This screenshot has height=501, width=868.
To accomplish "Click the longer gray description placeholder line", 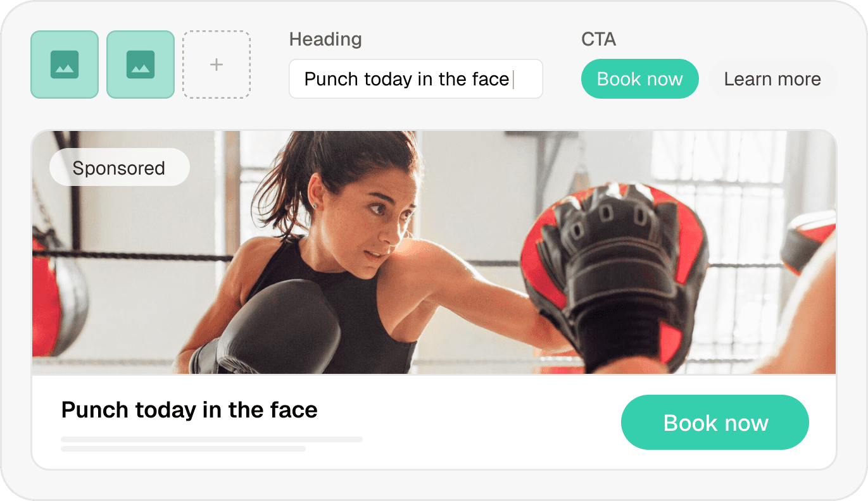I will tap(211, 439).
